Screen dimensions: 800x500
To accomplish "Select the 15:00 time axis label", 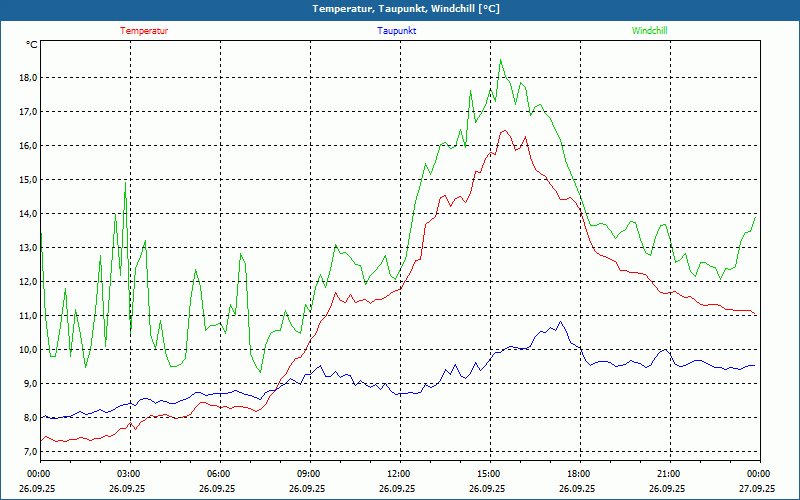I will pyautogui.click(x=489, y=474).
